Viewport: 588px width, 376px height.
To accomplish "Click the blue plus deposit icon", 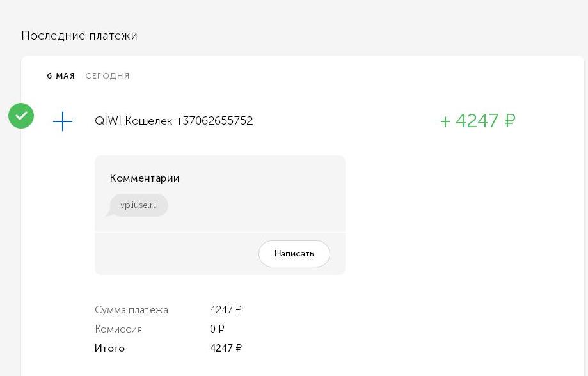I will click(x=63, y=121).
